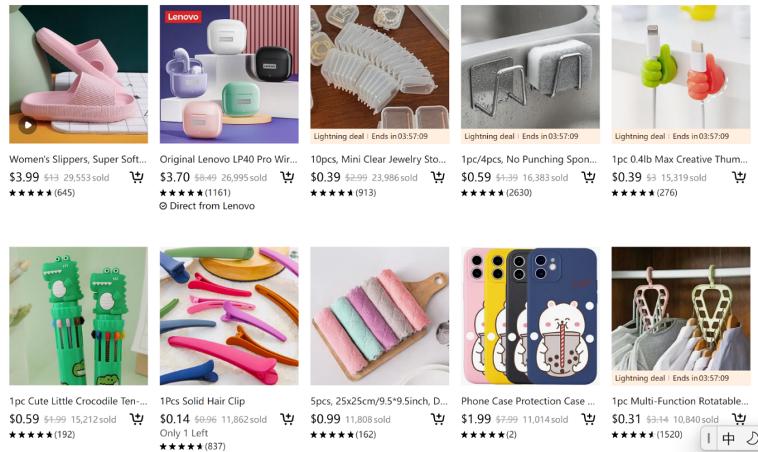
Task: Add Solid Hair Clip to cart
Action: pos(288,419)
